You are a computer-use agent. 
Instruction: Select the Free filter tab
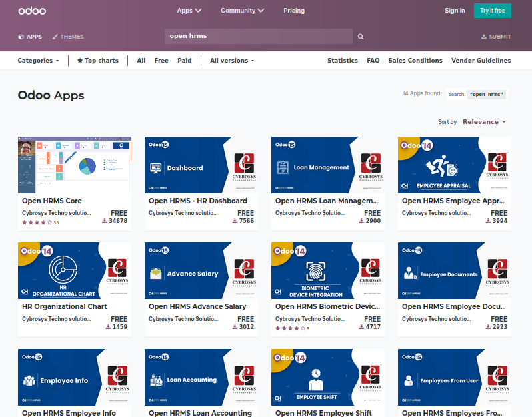coord(161,61)
